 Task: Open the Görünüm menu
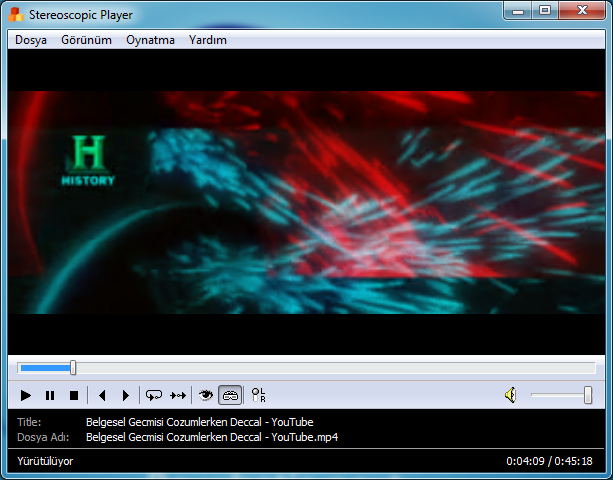pyautogui.click(x=86, y=40)
